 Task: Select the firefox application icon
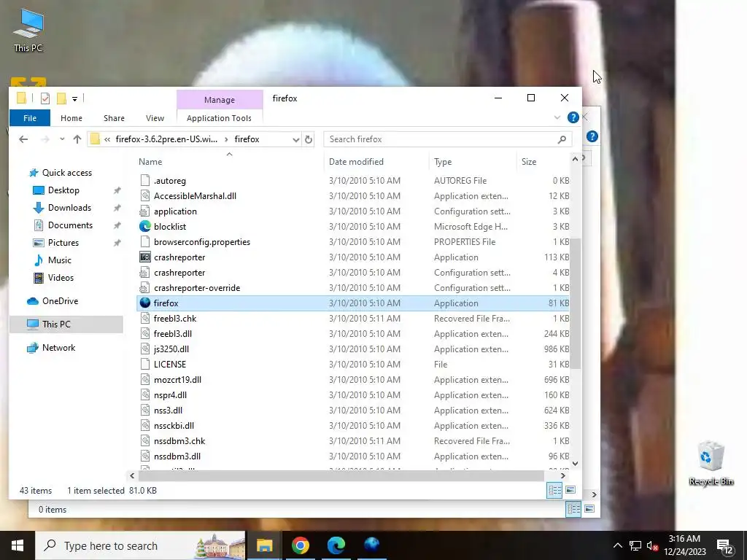[145, 303]
